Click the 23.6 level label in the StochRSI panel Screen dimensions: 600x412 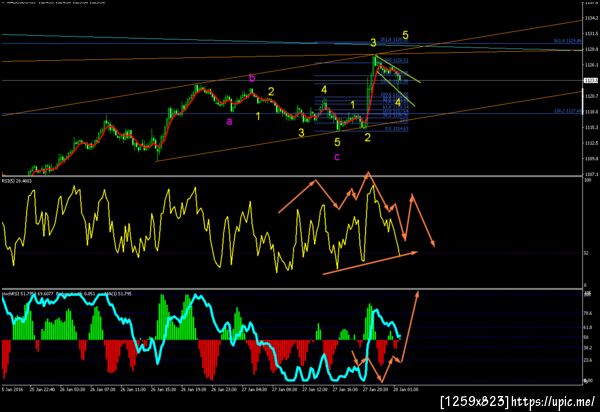pos(588,360)
